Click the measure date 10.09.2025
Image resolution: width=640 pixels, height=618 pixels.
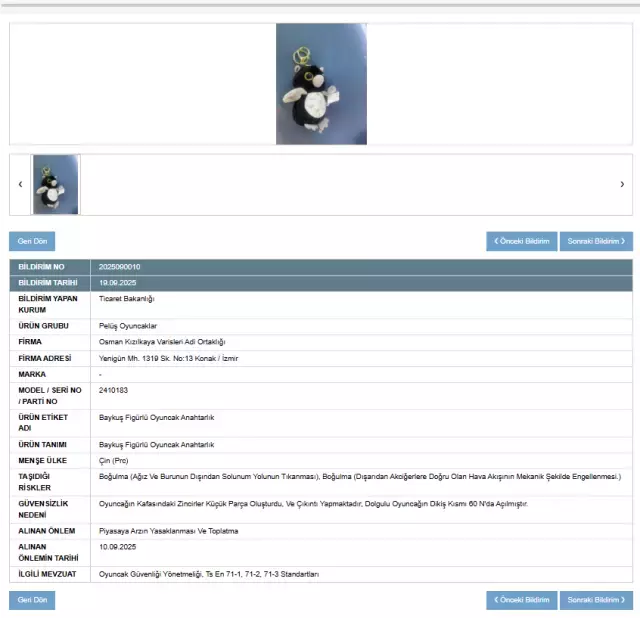(118, 547)
